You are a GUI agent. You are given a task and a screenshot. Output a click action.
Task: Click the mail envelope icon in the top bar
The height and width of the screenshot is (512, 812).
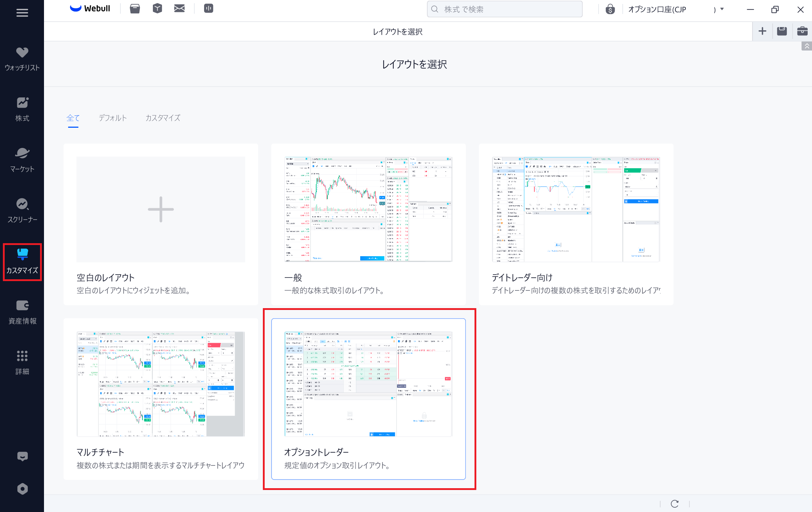179,9
